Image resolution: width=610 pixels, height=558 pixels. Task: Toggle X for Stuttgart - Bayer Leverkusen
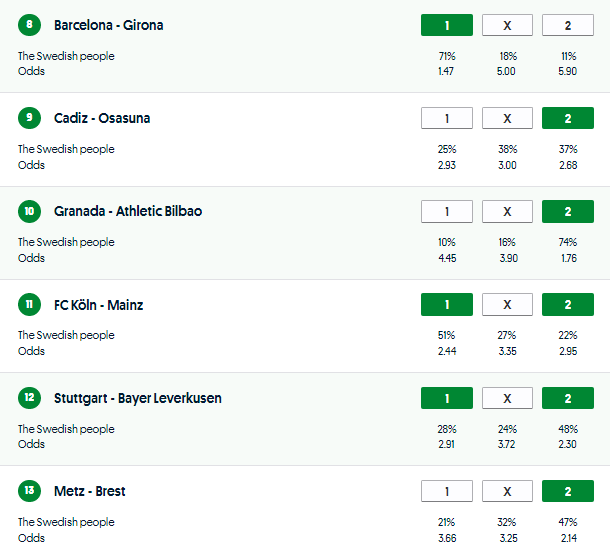[507, 398]
